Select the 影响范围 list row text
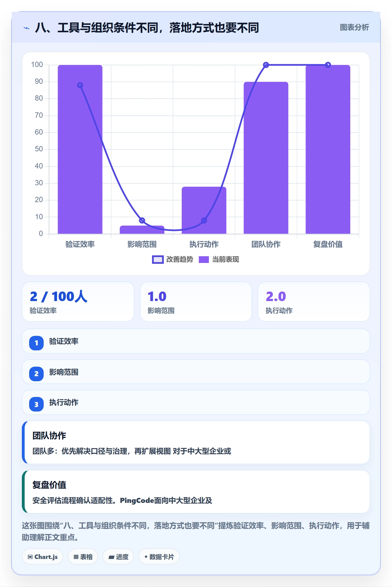 point(64,372)
